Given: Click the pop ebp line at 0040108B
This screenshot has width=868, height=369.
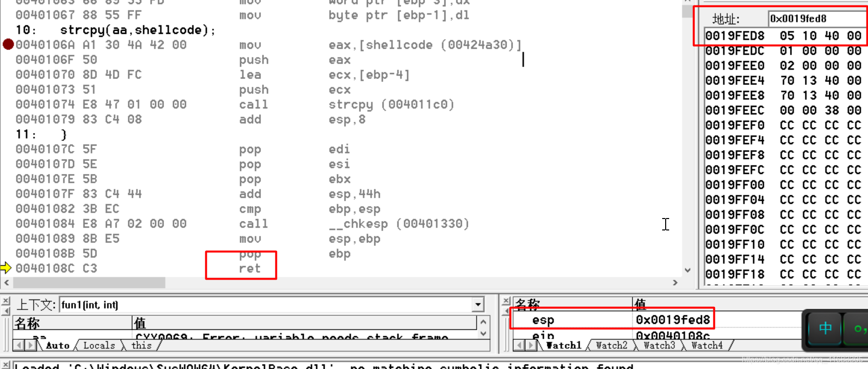Looking at the screenshot, I should tap(183, 253).
